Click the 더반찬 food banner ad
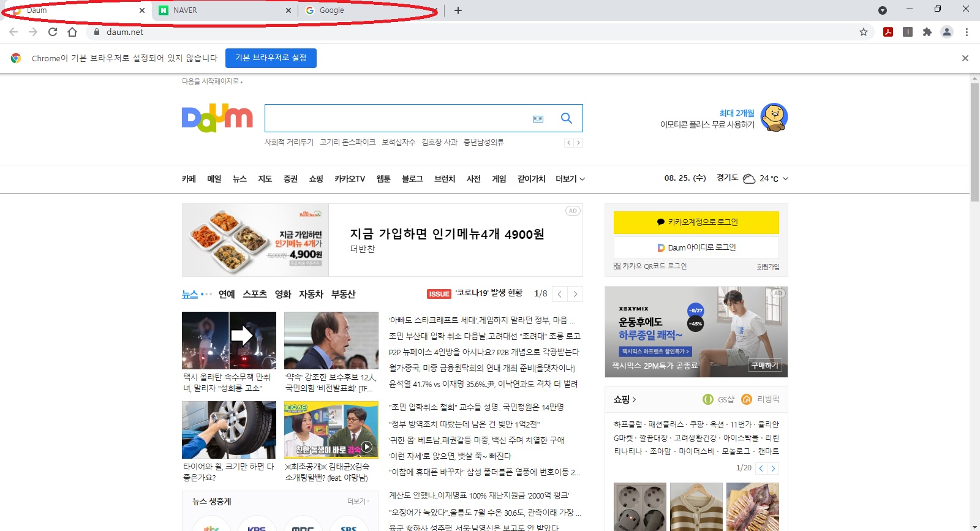The height and width of the screenshot is (531, 980). pos(382,240)
